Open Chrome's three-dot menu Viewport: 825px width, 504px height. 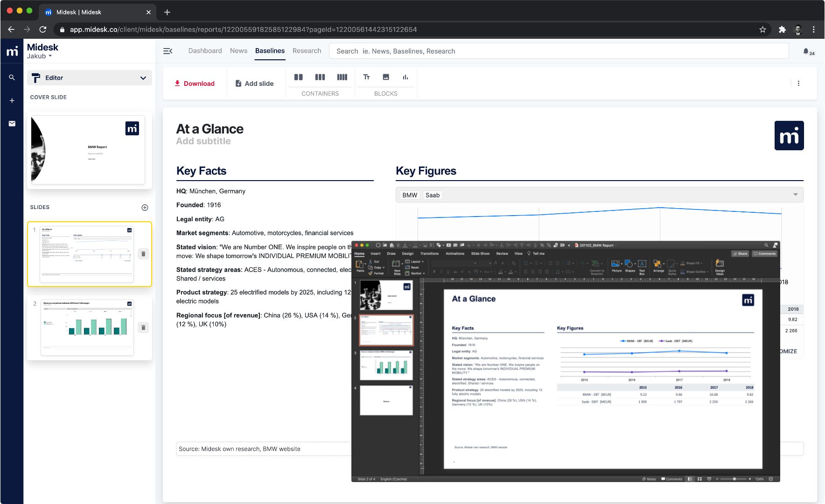pos(814,29)
